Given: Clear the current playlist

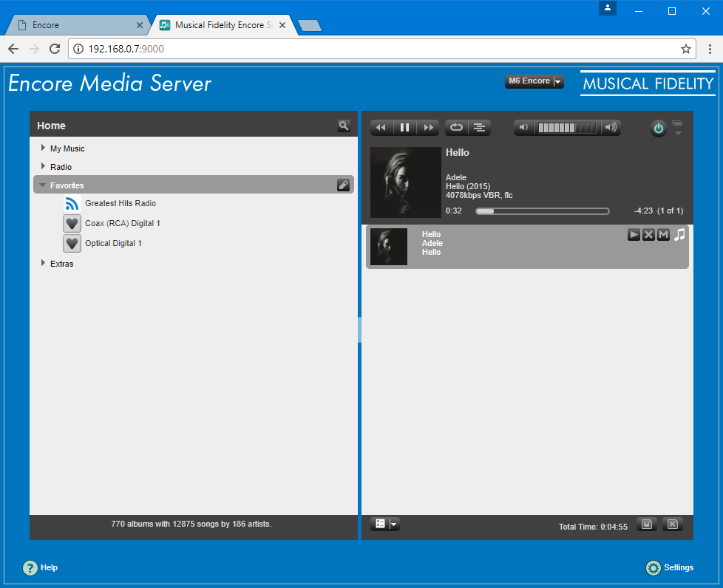Looking at the screenshot, I should (673, 524).
